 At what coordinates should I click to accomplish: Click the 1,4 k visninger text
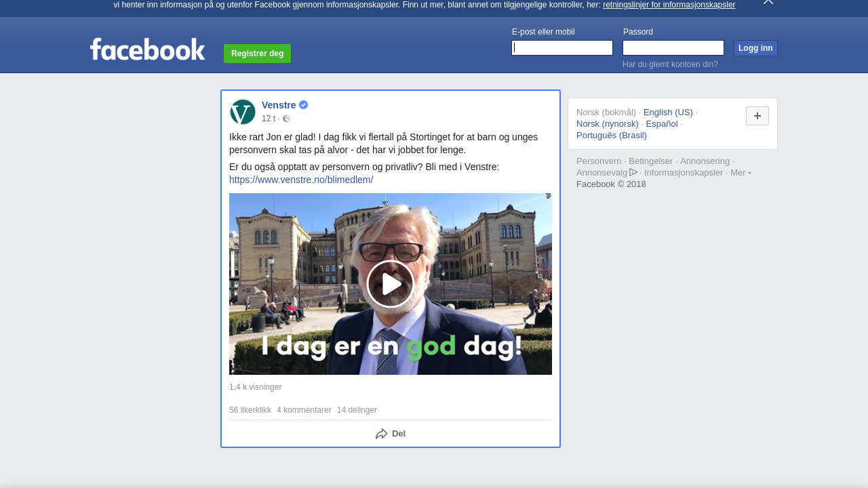[x=255, y=387]
